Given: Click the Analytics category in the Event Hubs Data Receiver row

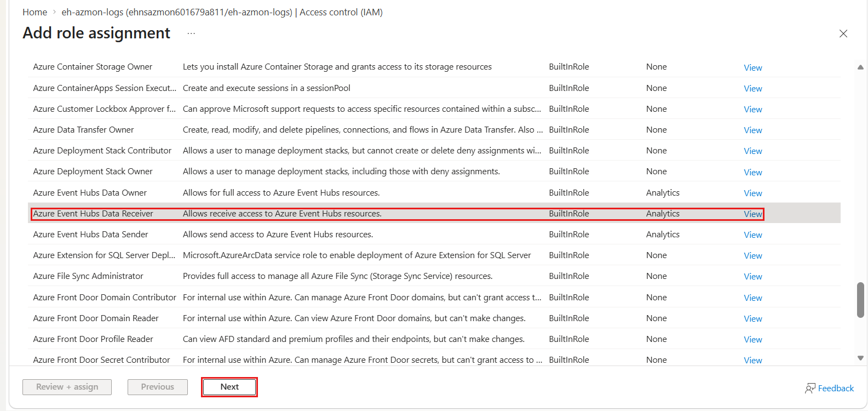Looking at the screenshot, I should point(663,213).
